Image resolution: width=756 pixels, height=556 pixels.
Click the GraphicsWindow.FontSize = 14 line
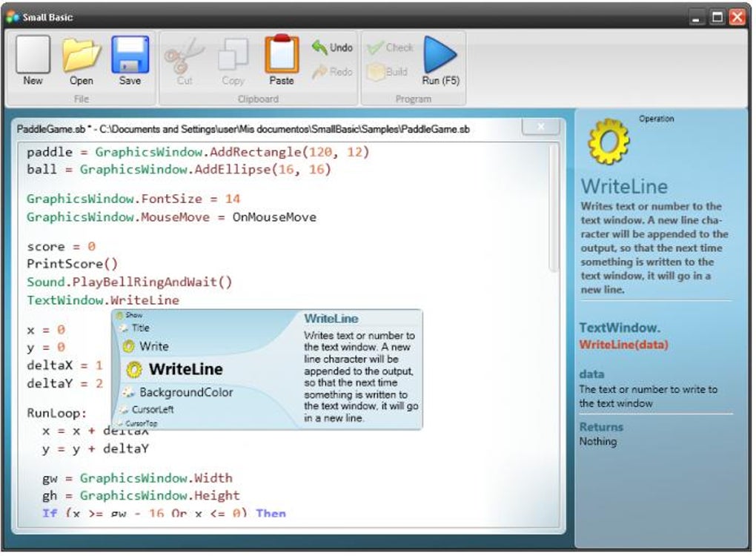coord(133,199)
